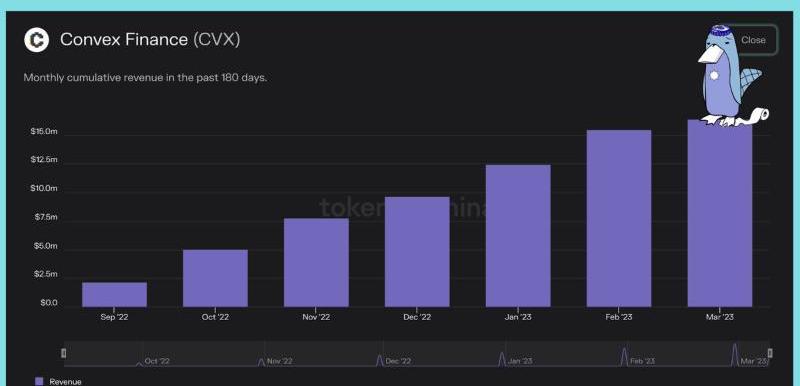The width and height of the screenshot is (800, 386).
Task: Select the Mar '23 revenue bar
Action: (720, 213)
